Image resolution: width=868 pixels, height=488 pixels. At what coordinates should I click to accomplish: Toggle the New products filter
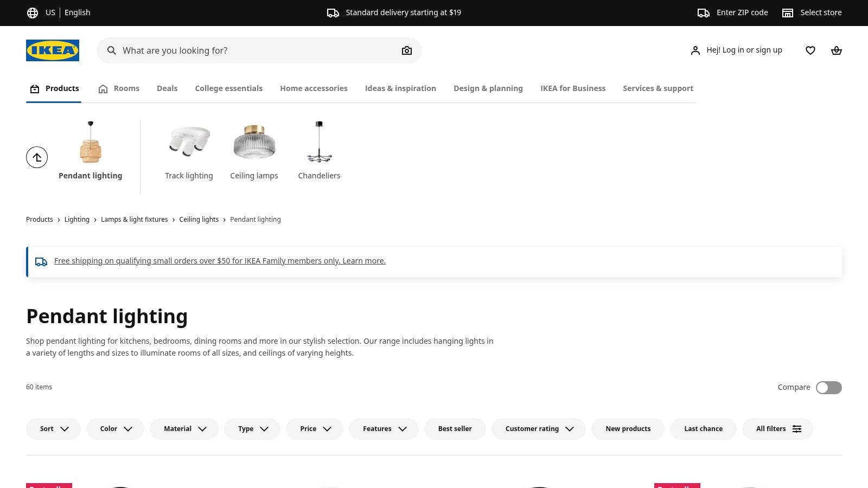pos(628,429)
